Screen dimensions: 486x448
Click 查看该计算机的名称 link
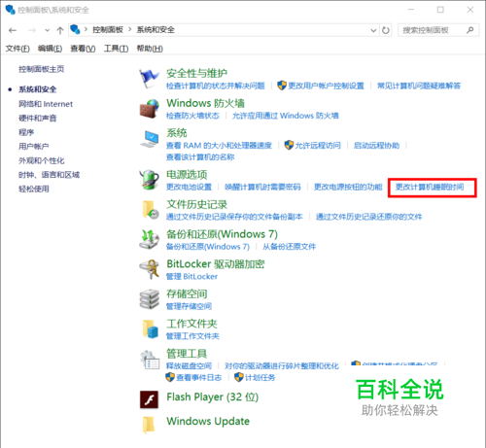200,157
